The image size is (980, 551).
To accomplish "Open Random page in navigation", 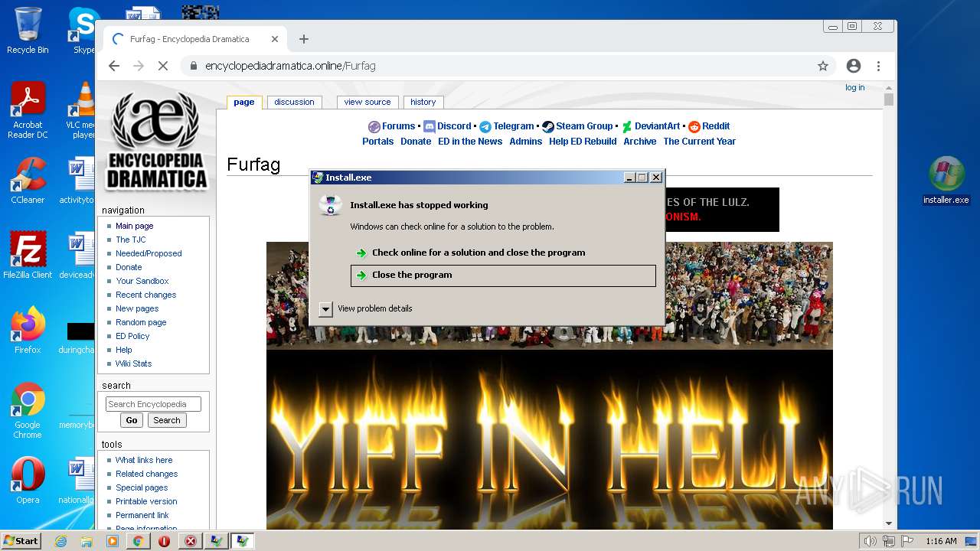I will tap(141, 322).
